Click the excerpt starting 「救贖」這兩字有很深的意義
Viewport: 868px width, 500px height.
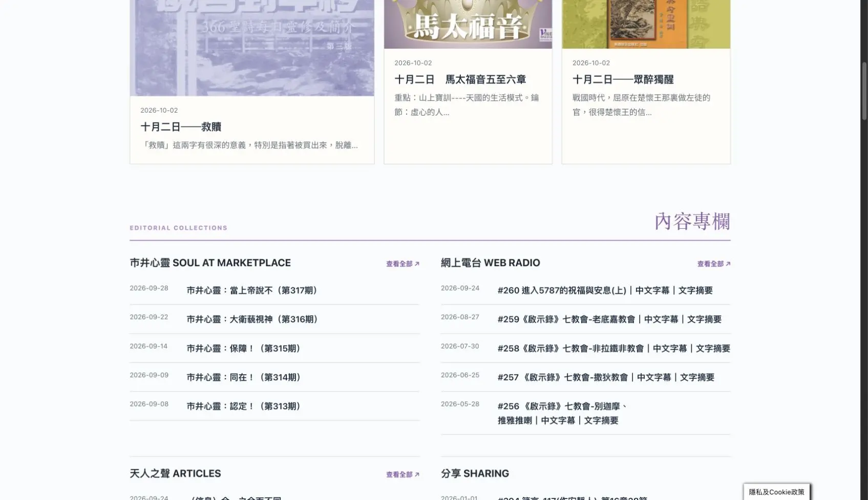point(249,145)
